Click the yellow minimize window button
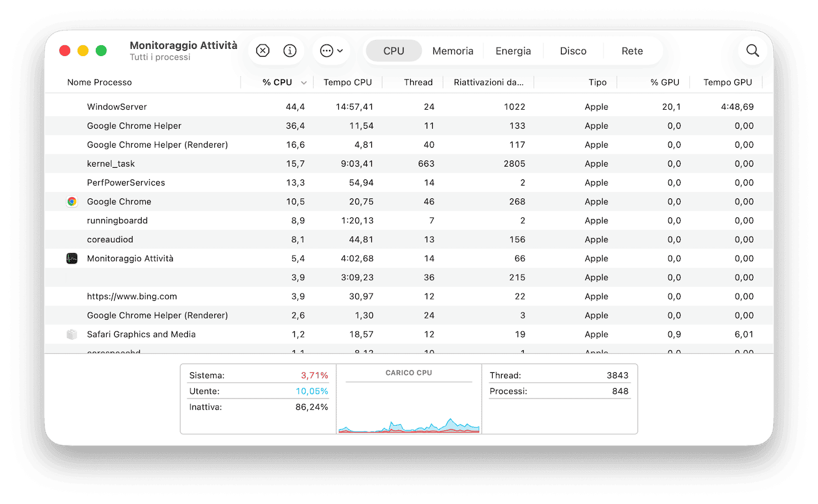Image resolution: width=818 pixels, height=504 pixels. pyautogui.click(x=83, y=51)
